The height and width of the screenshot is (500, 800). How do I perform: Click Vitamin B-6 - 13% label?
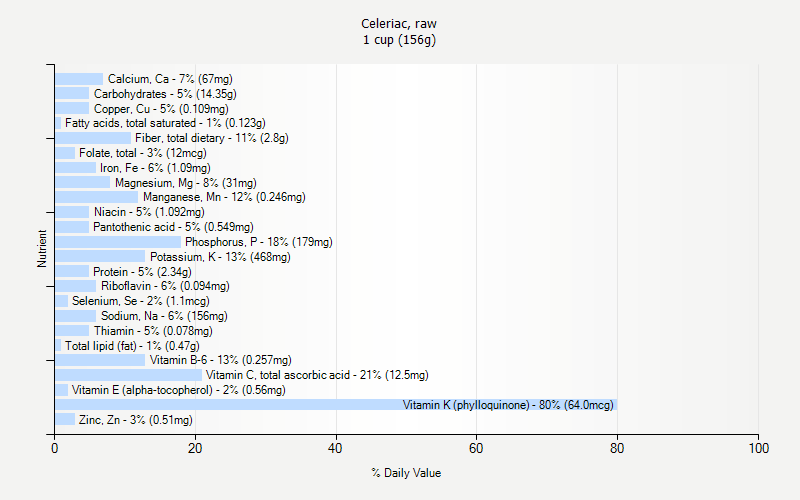point(220,360)
